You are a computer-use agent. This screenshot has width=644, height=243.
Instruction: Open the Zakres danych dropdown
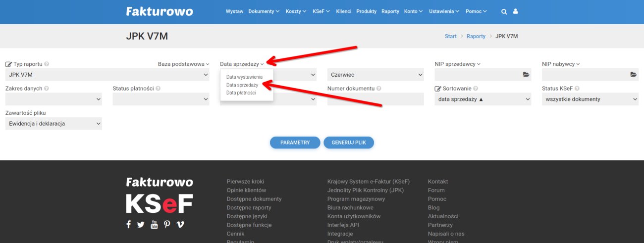[x=54, y=99]
